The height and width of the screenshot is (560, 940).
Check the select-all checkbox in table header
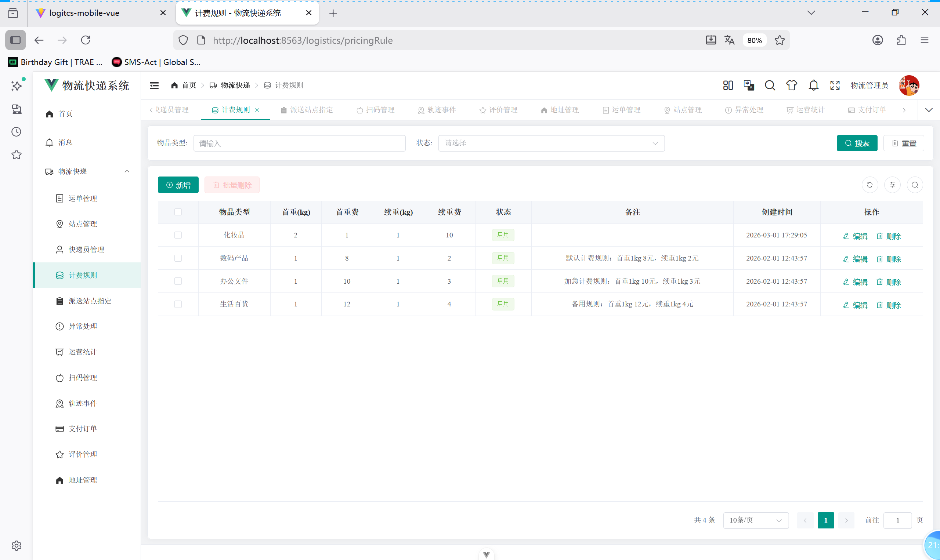point(178,212)
